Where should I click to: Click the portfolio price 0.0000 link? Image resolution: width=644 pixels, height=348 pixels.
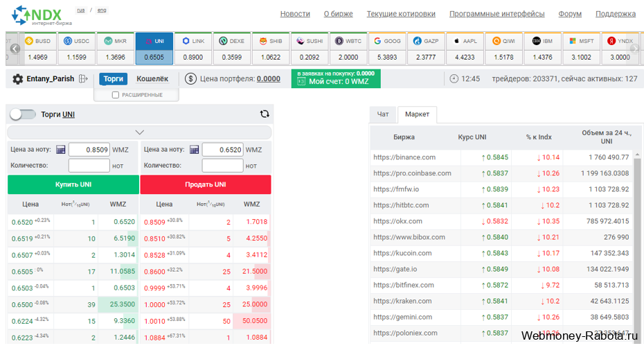(269, 78)
